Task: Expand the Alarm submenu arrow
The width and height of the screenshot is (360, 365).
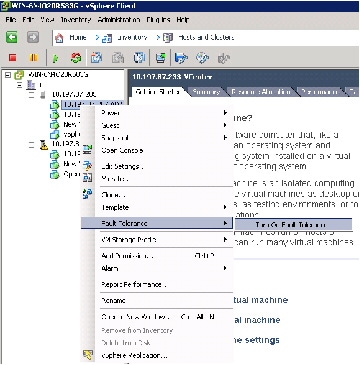Action: 225,268
